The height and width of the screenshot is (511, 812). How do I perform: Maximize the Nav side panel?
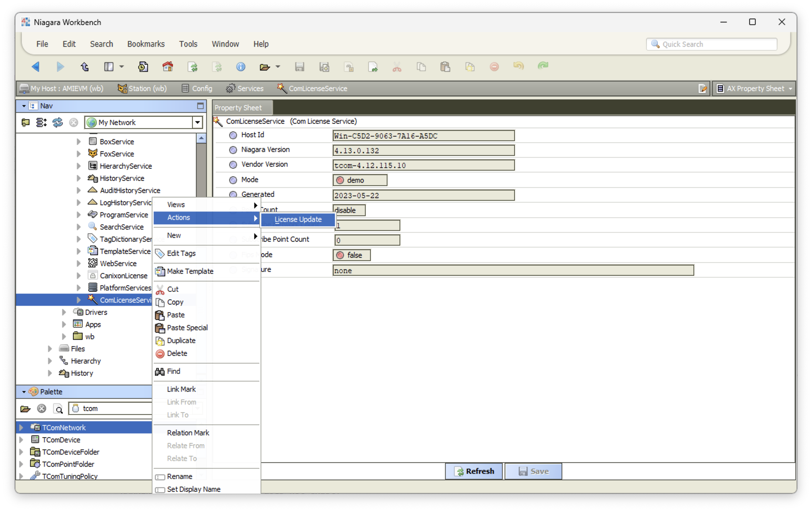[x=200, y=106]
